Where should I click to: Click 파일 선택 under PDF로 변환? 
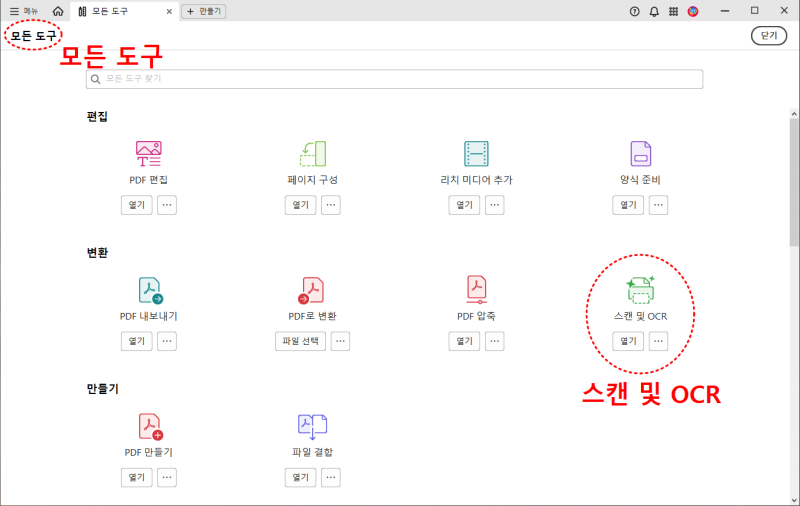[301, 341]
